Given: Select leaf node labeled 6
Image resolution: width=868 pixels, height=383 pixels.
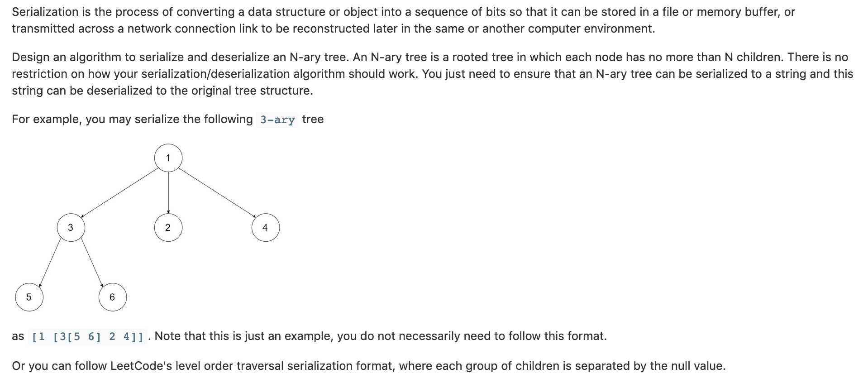Looking at the screenshot, I should point(113,297).
